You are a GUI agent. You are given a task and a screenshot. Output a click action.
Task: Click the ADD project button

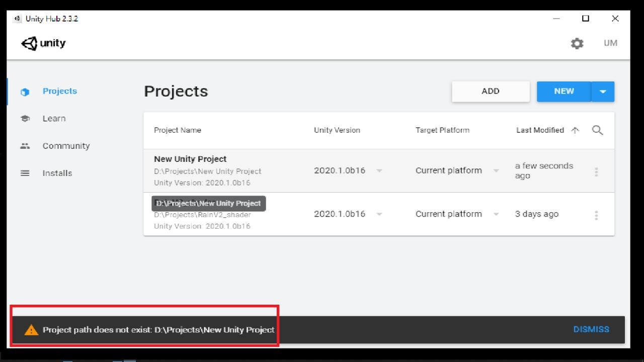coord(491,92)
